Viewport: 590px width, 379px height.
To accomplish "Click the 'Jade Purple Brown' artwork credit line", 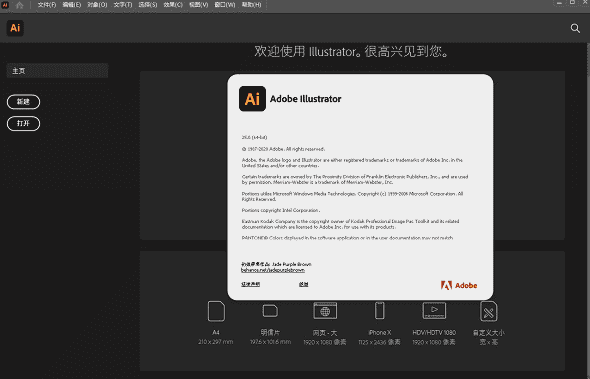I will 276,264.
